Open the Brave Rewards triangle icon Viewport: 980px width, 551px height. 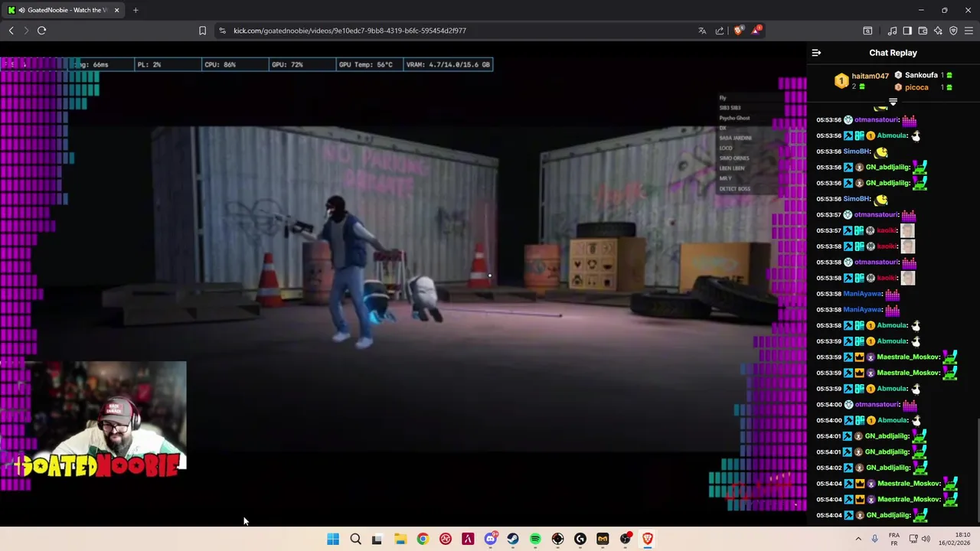pyautogui.click(x=756, y=31)
